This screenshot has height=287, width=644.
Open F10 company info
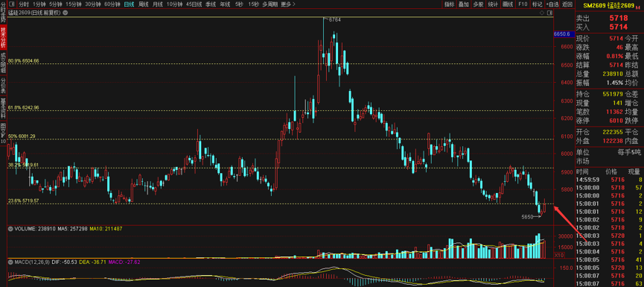523,4
